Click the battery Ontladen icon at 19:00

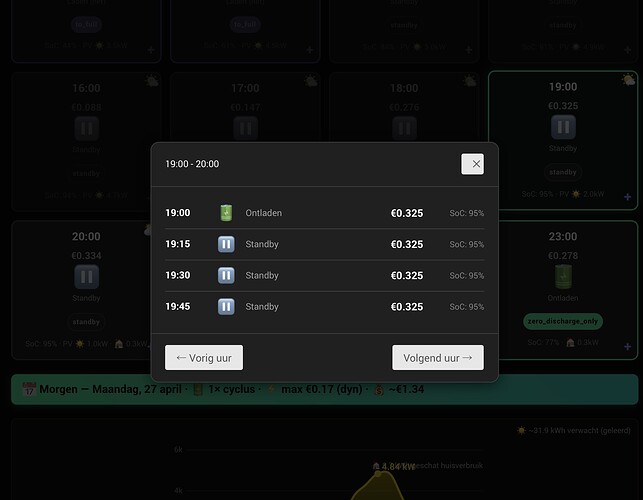(x=226, y=213)
